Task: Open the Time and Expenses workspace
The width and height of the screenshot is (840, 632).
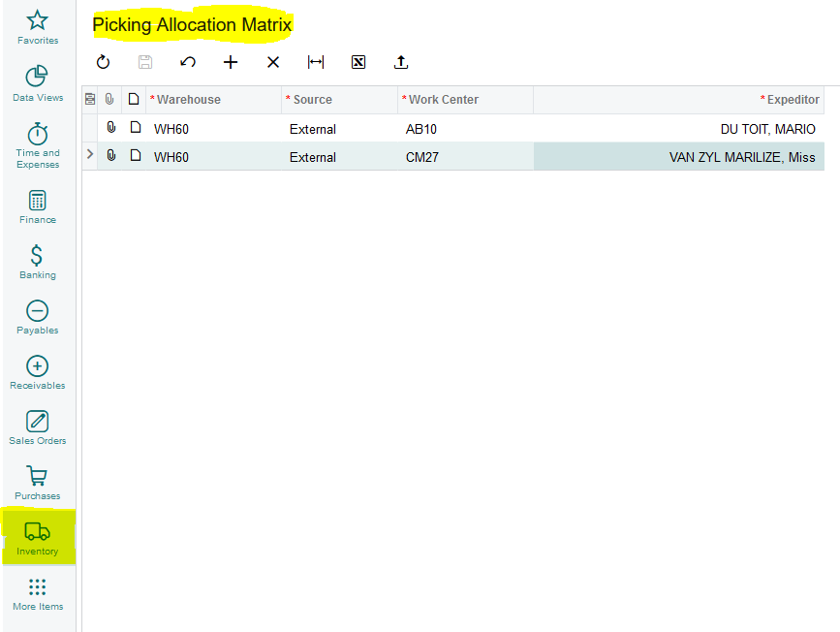Action: coord(38,144)
